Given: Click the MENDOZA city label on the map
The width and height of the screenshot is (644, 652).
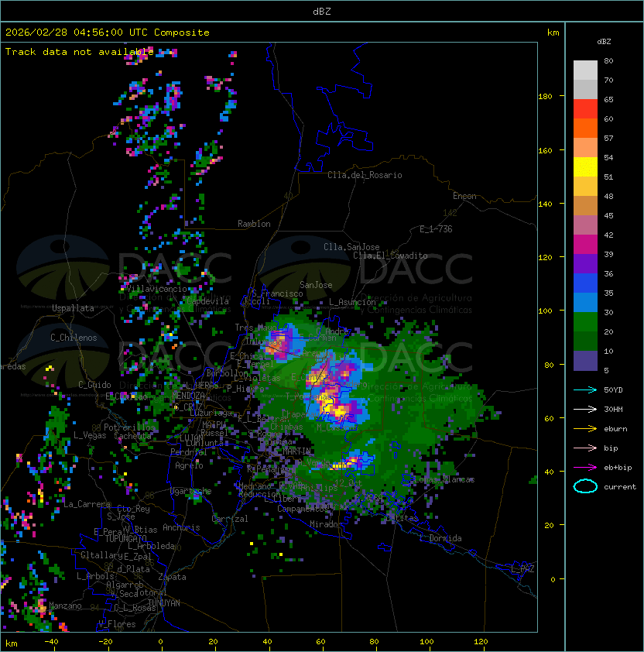Looking at the screenshot, I should [x=188, y=395].
